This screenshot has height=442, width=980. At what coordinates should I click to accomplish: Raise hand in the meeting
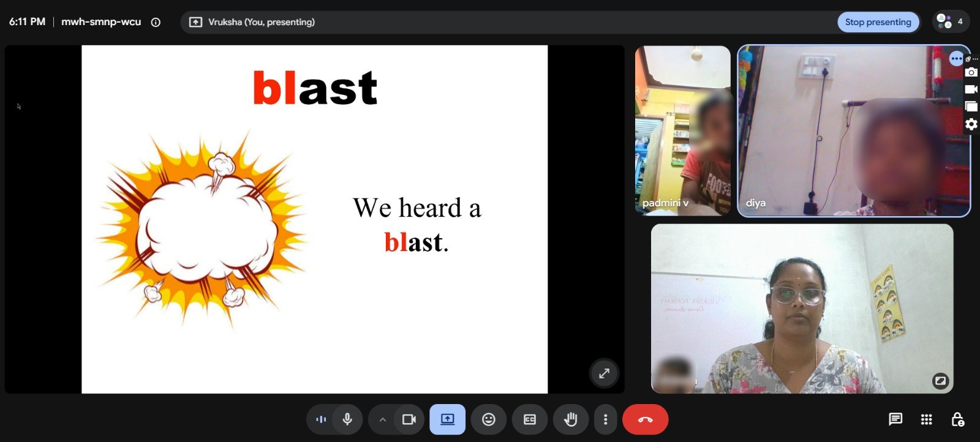[x=570, y=419]
